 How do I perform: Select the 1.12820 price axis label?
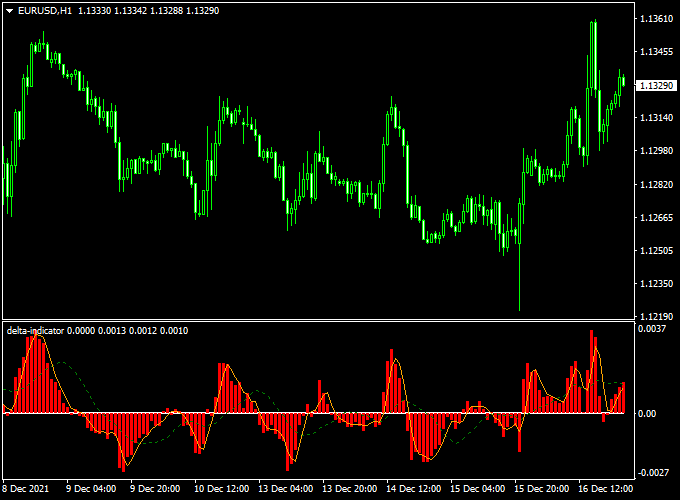point(657,184)
